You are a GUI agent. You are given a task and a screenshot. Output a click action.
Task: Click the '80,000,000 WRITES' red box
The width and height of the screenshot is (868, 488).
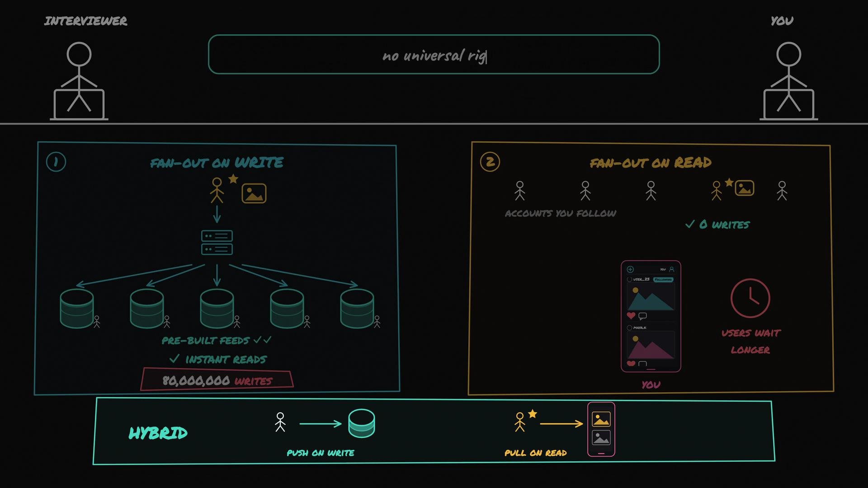tap(217, 380)
